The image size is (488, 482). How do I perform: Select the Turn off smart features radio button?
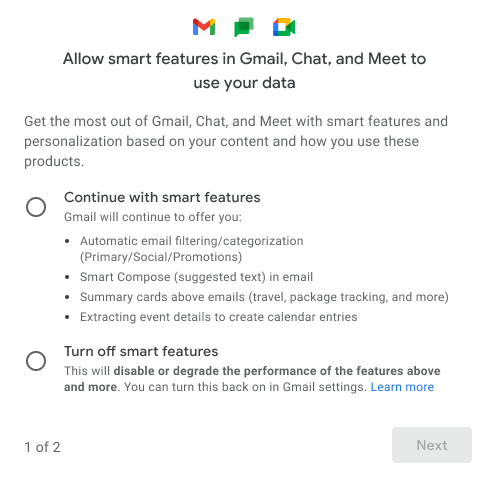tap(36, 361)
